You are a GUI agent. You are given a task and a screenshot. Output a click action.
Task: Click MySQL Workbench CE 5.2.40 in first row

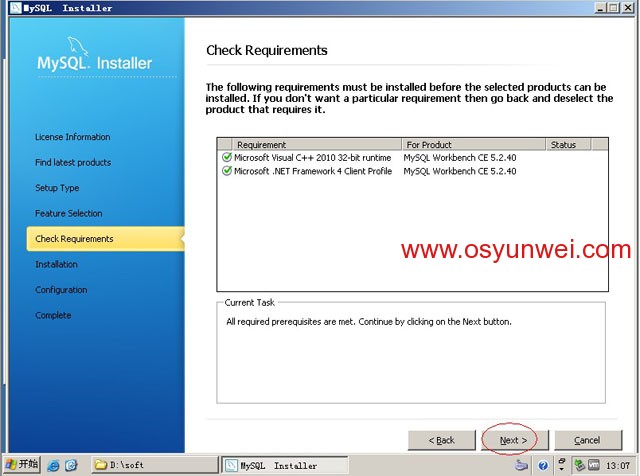click(x=460, y=158)
